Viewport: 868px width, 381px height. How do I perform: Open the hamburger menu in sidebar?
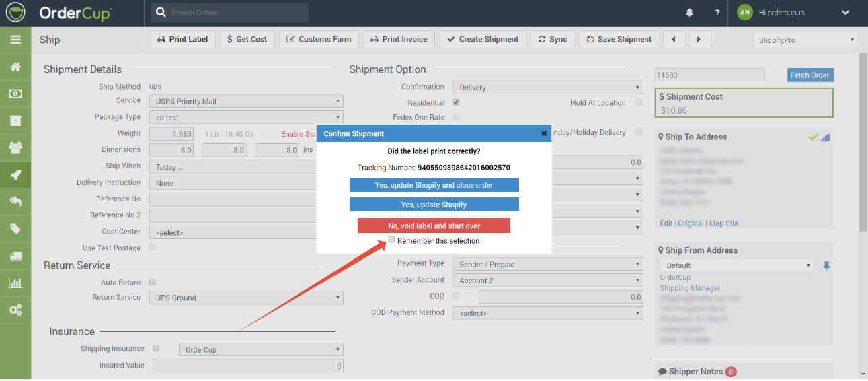(15, 40)
